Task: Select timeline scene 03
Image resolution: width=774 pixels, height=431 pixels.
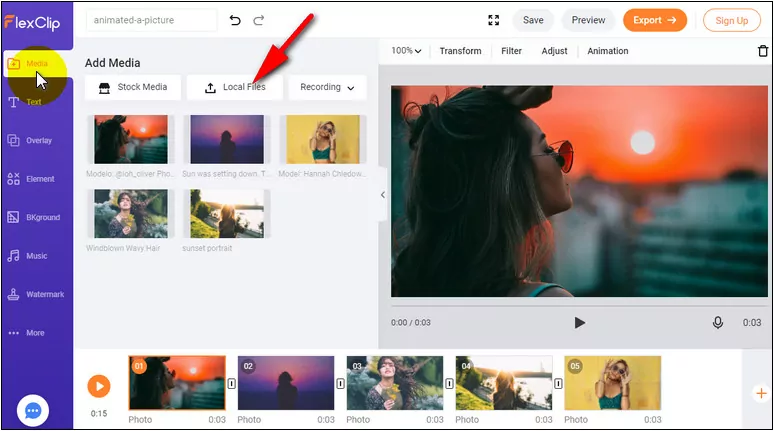Action: coord(395,383)
